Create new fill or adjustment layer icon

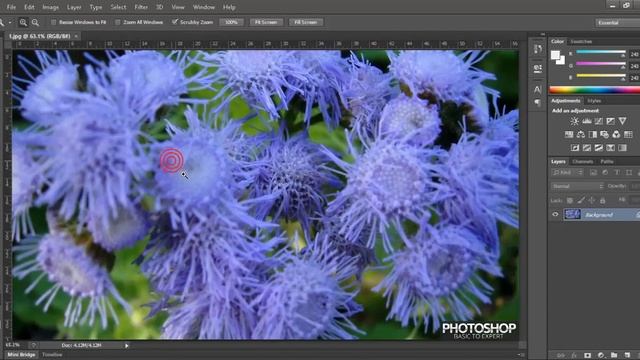coord(601,356)
